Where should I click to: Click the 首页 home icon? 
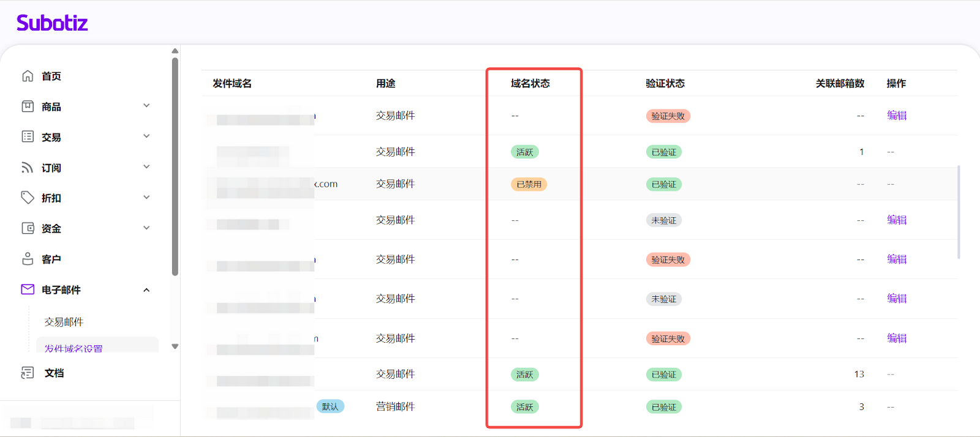[28, 76]
